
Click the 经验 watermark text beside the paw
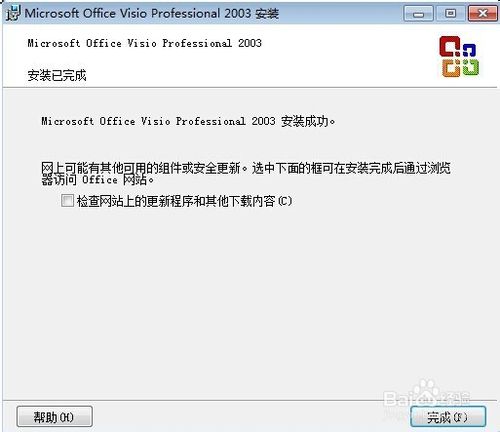[x=457, y=397]
